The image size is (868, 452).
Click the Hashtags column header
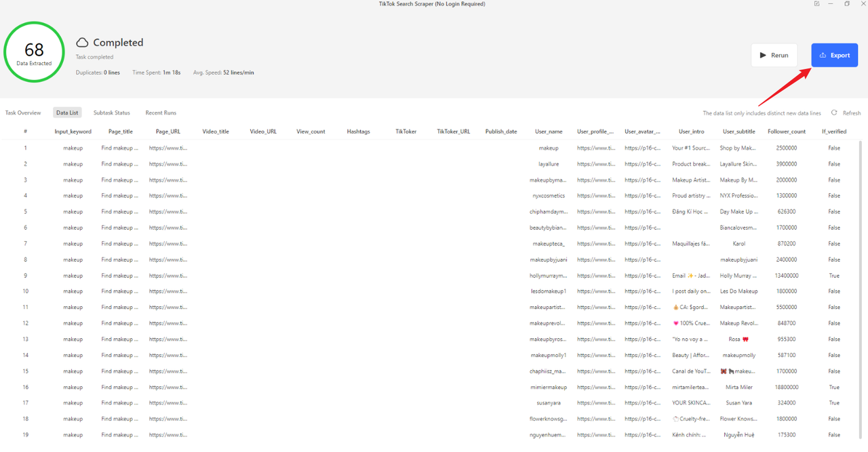point(358,131)
